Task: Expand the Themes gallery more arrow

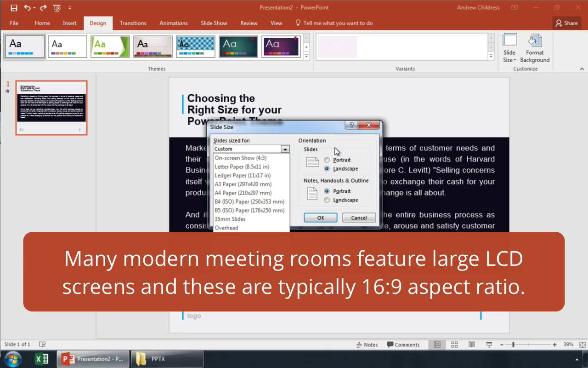Action: tap(306, 56)
